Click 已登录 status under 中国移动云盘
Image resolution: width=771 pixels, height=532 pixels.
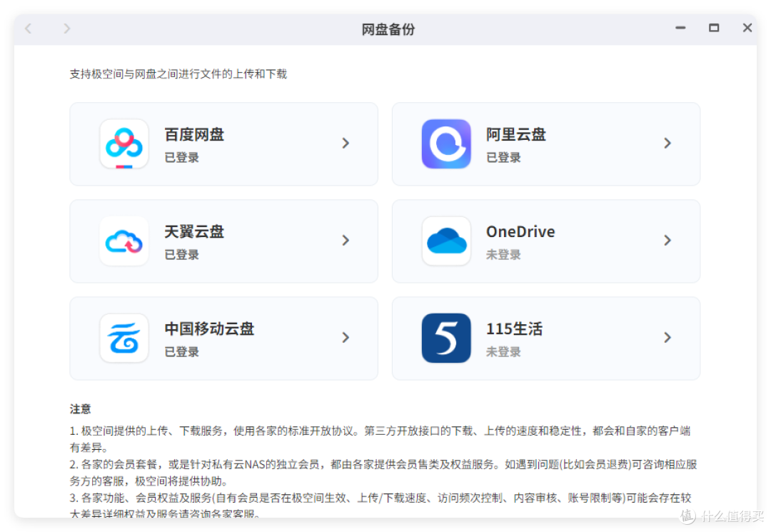click(181, 352)
